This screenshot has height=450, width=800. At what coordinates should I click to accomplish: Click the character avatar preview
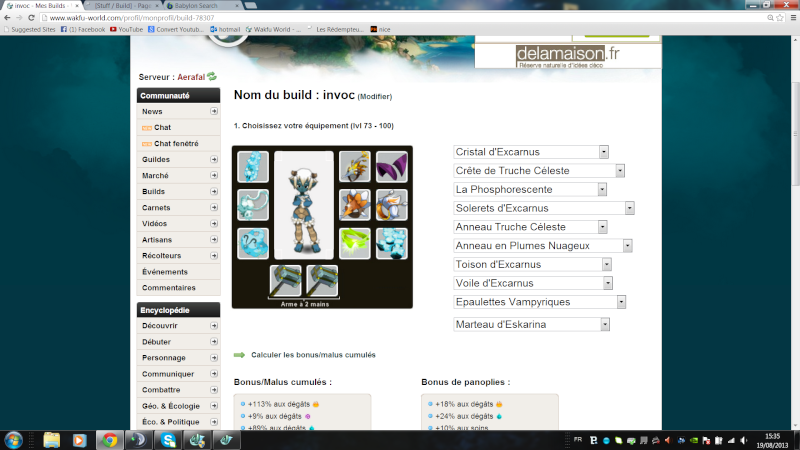point(304,205)
